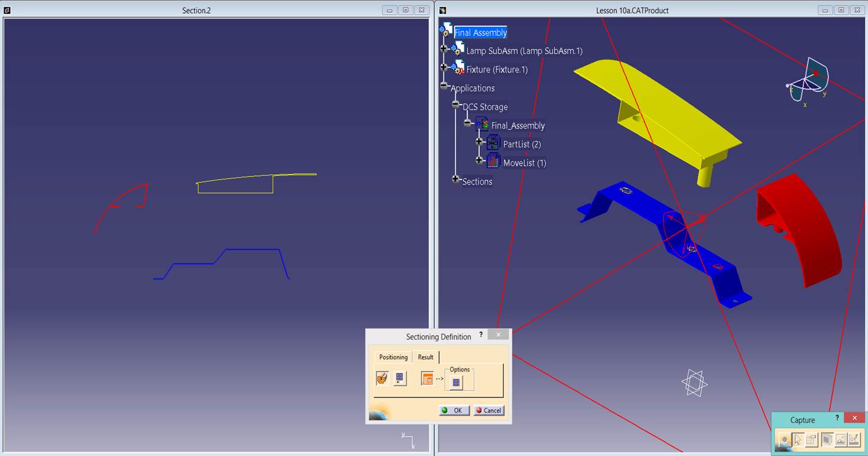Select the Fixture (Fixture.1) tree item
The height and width of the screenshot is (456, 868).
pos(497,69)
